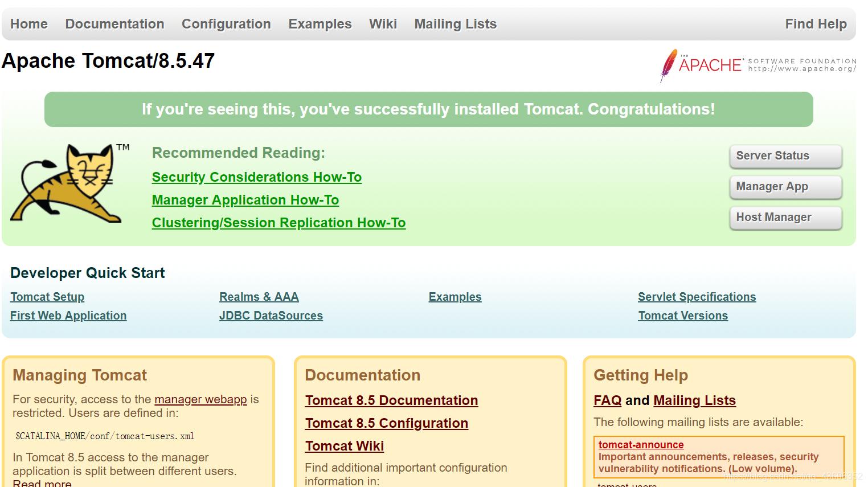Screen dimensions: 868x487
Task: Open First Web Application link
Action: click(x=68, y=316)
